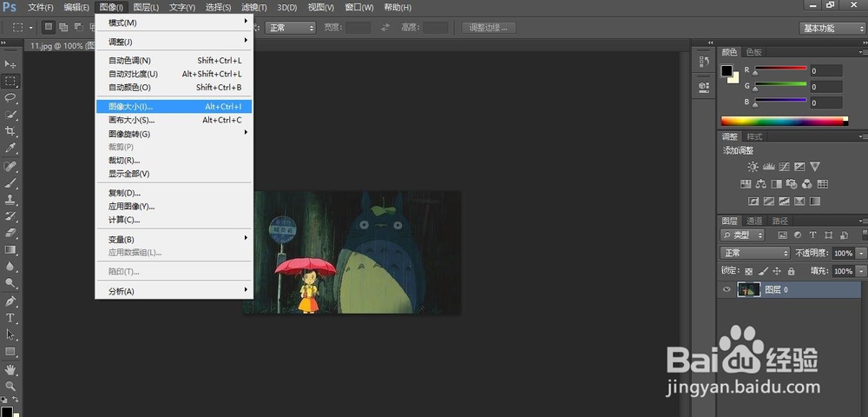Swap width and height arrows in options bar

coord(385,27)
